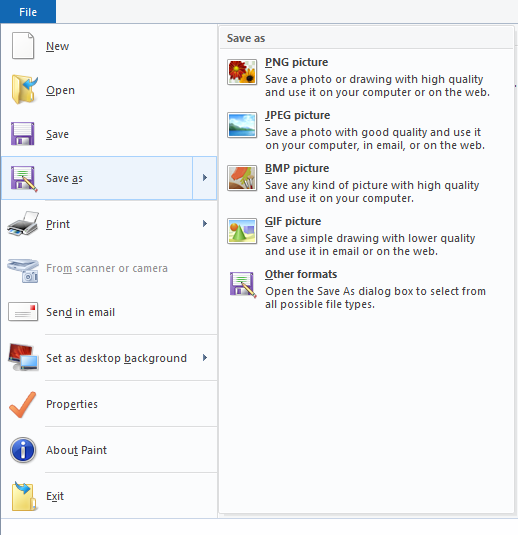518x535 pixels.
Task: Click the envelope Send in email icon
Action: click(23, 312)
